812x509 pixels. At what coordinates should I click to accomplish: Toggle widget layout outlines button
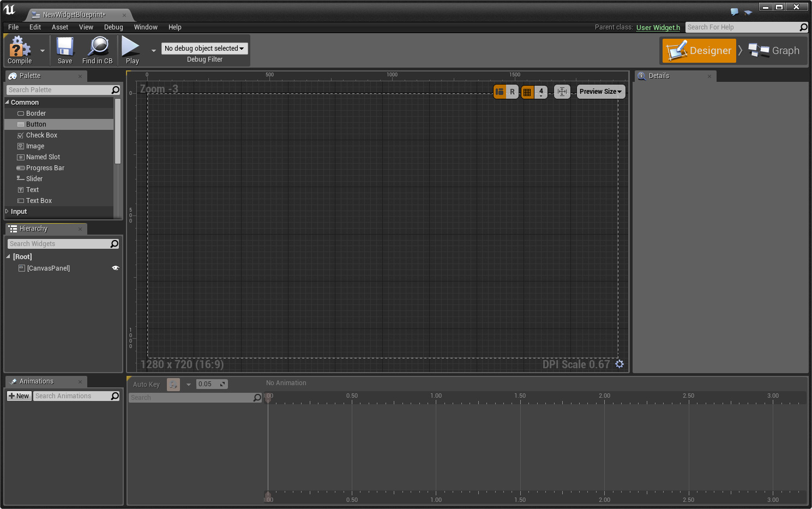(500, 92)
